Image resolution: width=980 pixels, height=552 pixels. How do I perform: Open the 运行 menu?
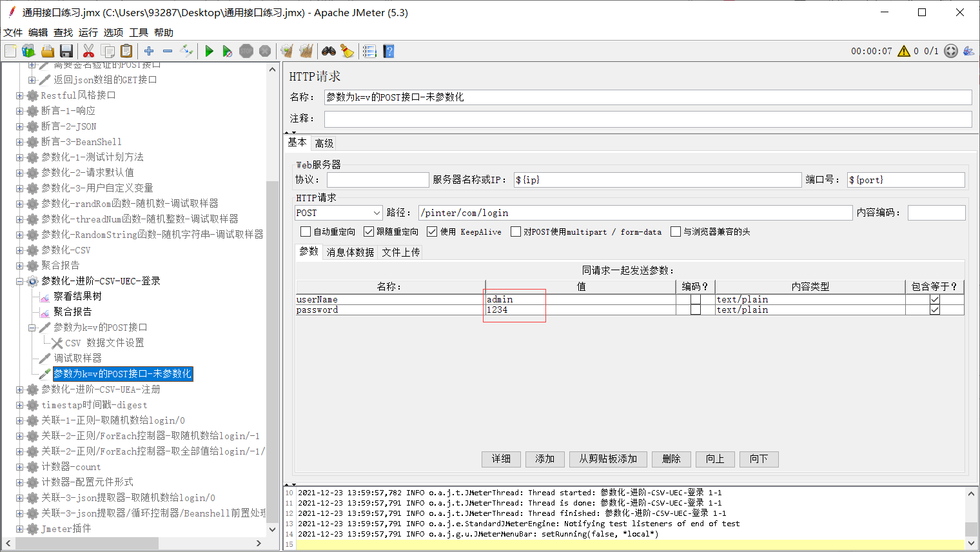click(88, 32)
